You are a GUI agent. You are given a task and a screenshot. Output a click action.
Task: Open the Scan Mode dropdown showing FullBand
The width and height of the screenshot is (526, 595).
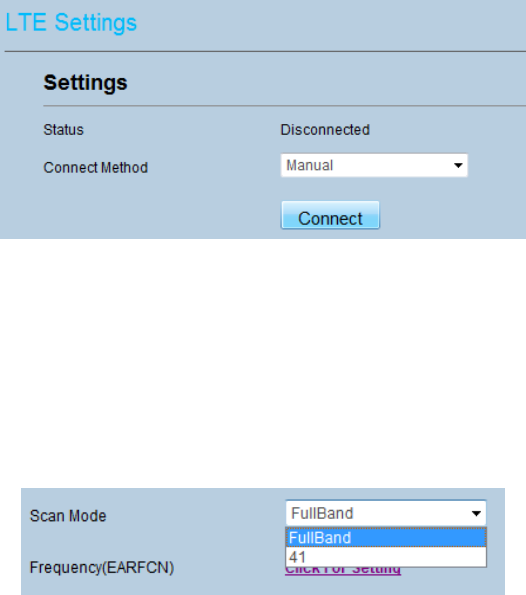point(386,513)
